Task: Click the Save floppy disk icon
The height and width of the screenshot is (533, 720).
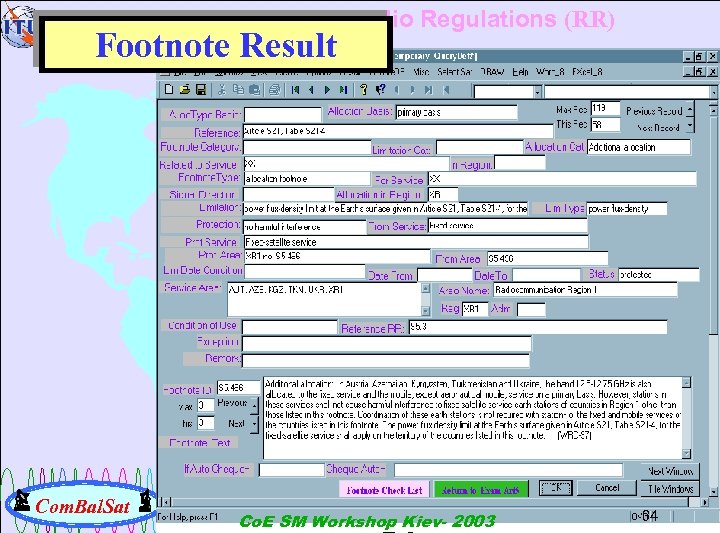Action: tap(201, 90)
